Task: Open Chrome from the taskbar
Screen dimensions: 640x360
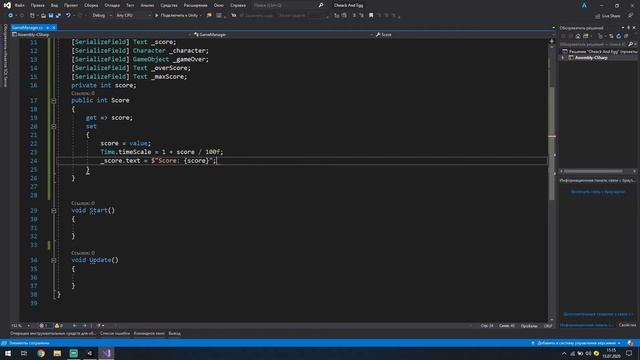Action: (x=41, y=353)
